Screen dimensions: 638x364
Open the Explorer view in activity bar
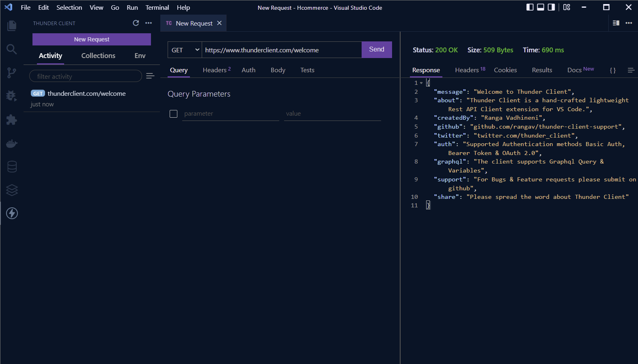[x=12, y=26]
